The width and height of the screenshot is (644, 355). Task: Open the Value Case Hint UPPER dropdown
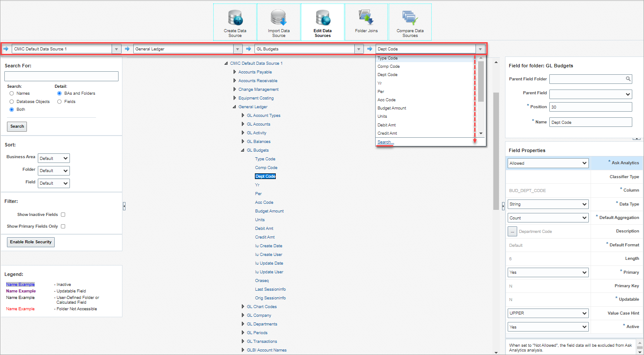[x=548, y=313]
